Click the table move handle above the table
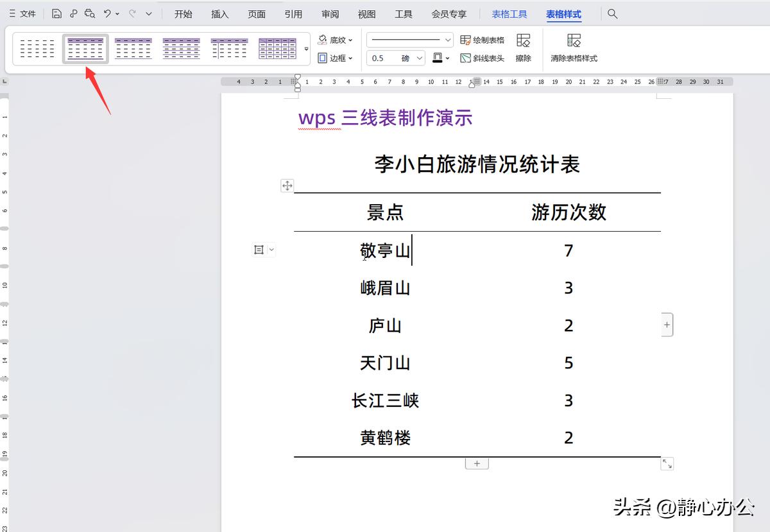Viewport: 770px width, 532px height. tap(287, 185)
